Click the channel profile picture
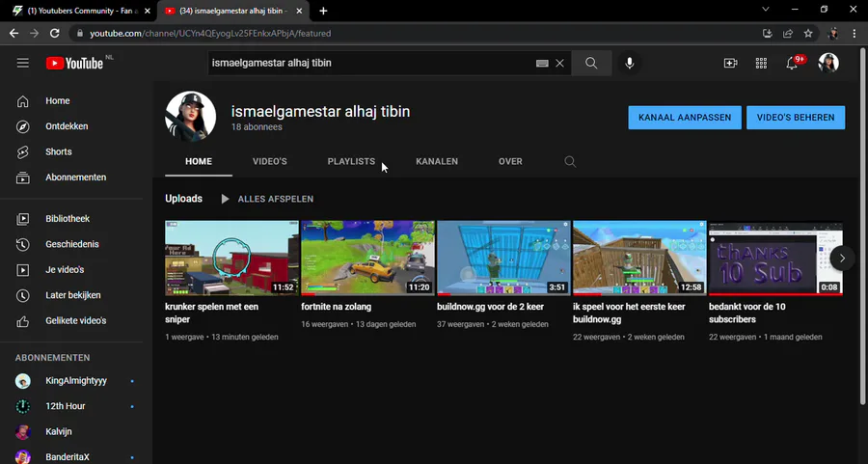Viewport: 868px width, 464px height. coord(190,117)
